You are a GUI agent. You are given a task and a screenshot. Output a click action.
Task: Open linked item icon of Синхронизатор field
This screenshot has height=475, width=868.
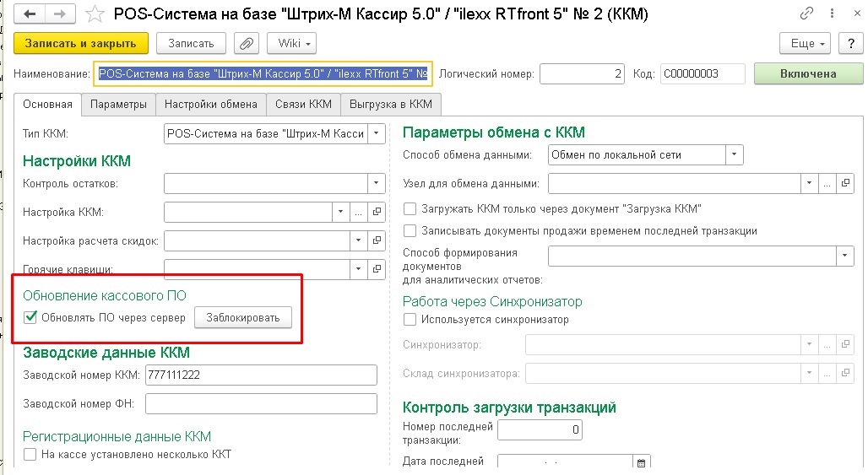click(x=845, y=344)
